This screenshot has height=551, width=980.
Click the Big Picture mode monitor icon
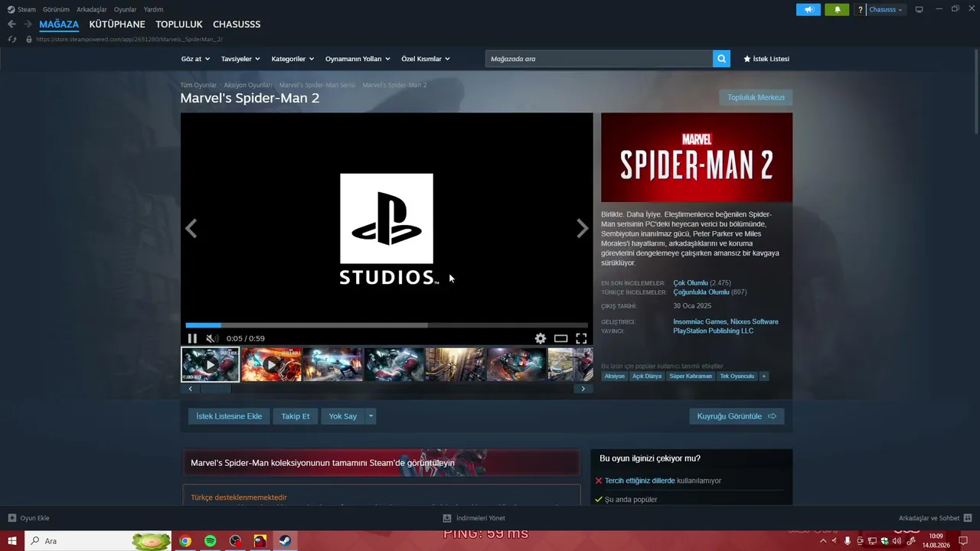919,10
